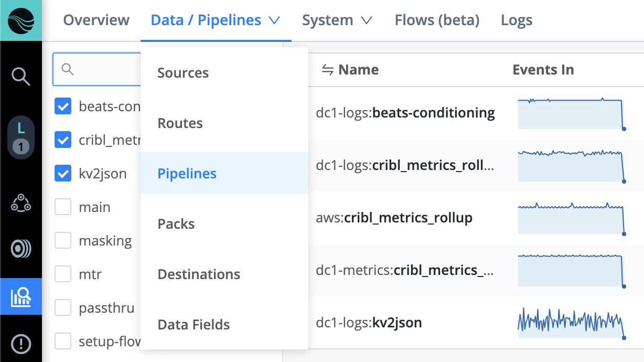This screenshot has height=362, width=644.
Task: Check the masking pipeline checkbox
Action: click(x=62, y=240)
